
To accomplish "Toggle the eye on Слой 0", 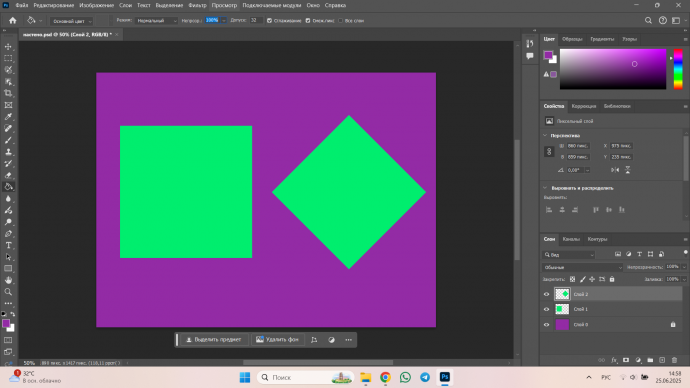I will (547, 325).
